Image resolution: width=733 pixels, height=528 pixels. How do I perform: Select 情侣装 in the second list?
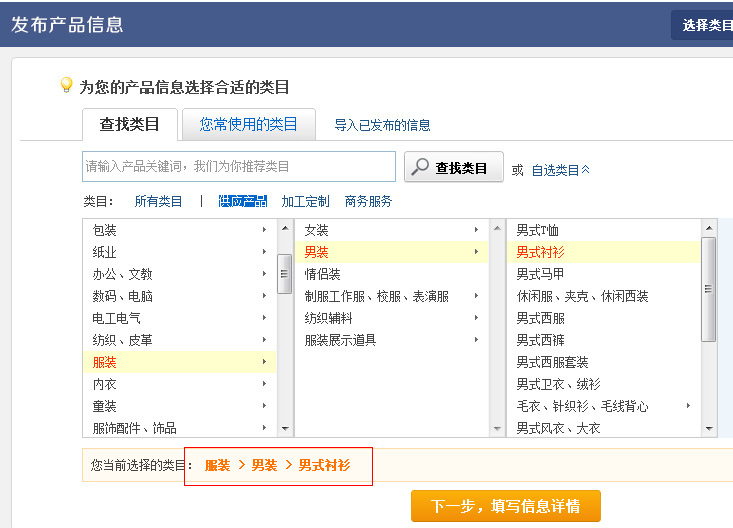pos(392,274)
